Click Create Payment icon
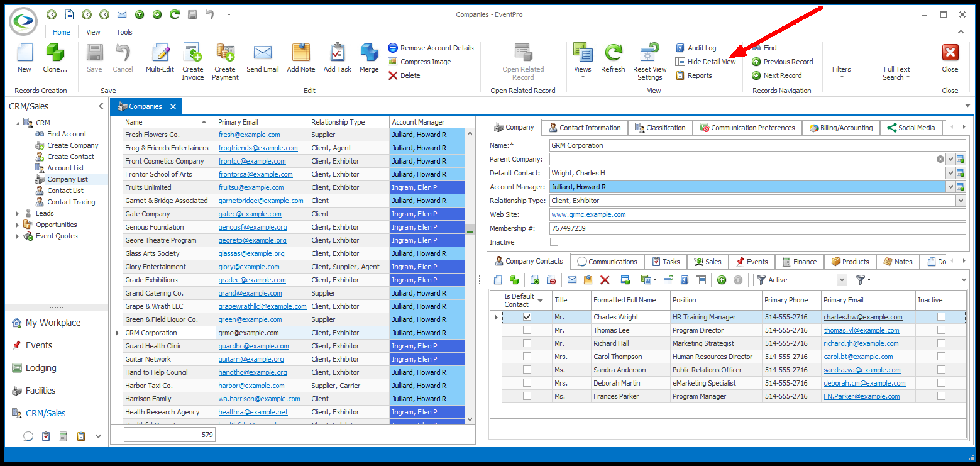Screen dimensions: 980x466 tap(225, 53)
